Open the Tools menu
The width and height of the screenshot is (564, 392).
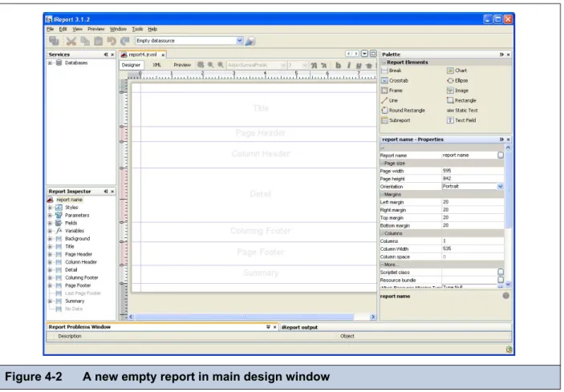[137, 29]
